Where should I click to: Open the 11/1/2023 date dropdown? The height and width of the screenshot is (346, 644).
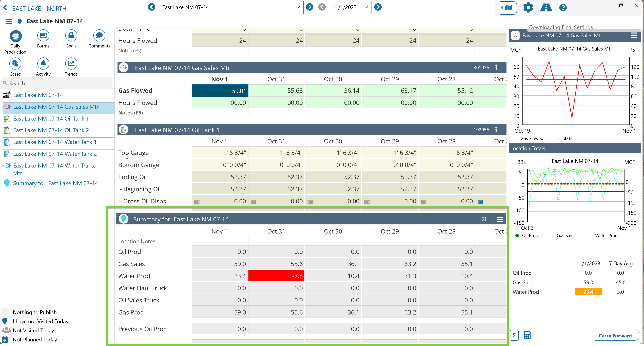coord(366,7)
